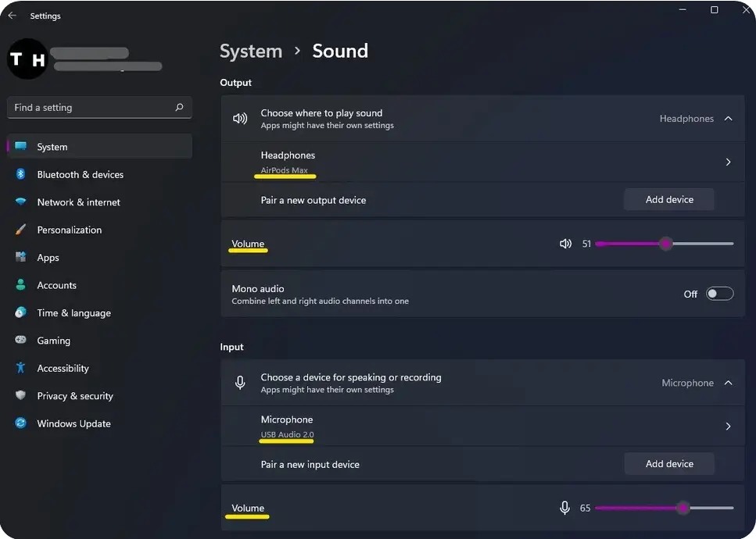Click the 'USB Audio 2.0' label
This screenshot has width=756, height=539.
click(x=287, y=434)
